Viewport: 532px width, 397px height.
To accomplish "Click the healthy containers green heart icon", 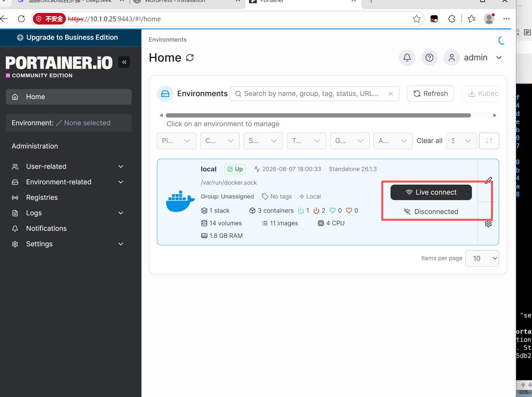I will (333, 210).
